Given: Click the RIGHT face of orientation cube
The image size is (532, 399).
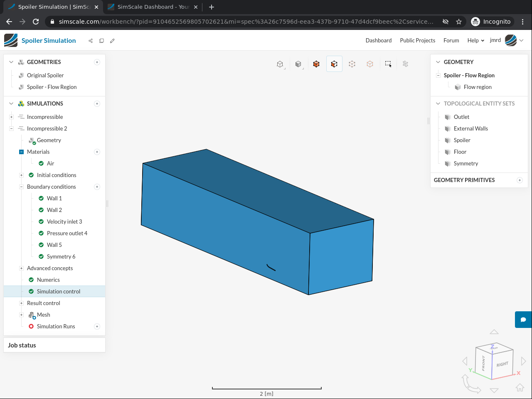Looking at the screenshot, I should click(502, 364).
